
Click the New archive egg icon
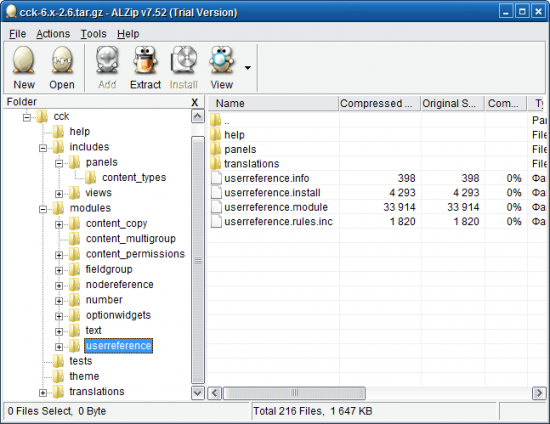coord(24,60)
